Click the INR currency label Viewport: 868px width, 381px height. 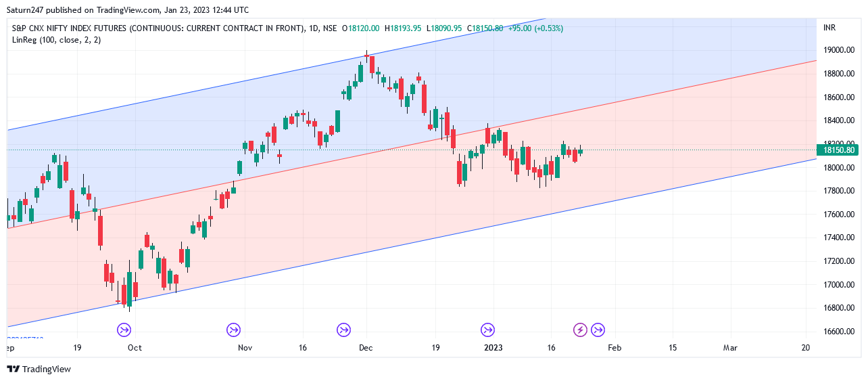(x=829, y=28)
